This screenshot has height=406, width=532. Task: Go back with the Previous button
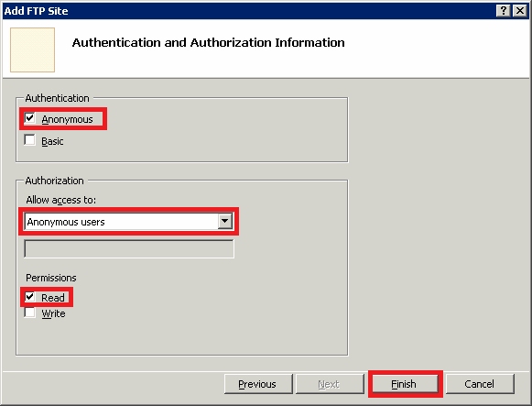pos(258,384)
